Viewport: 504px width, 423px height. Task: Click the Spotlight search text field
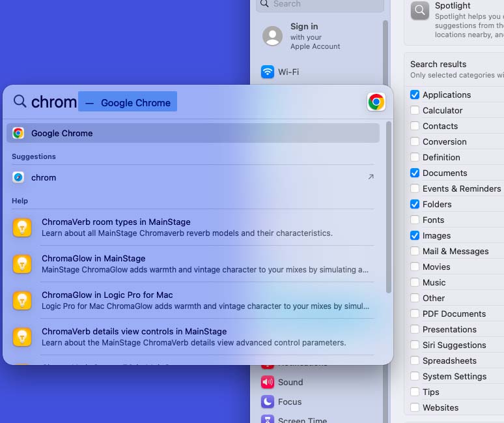point(193,102)
